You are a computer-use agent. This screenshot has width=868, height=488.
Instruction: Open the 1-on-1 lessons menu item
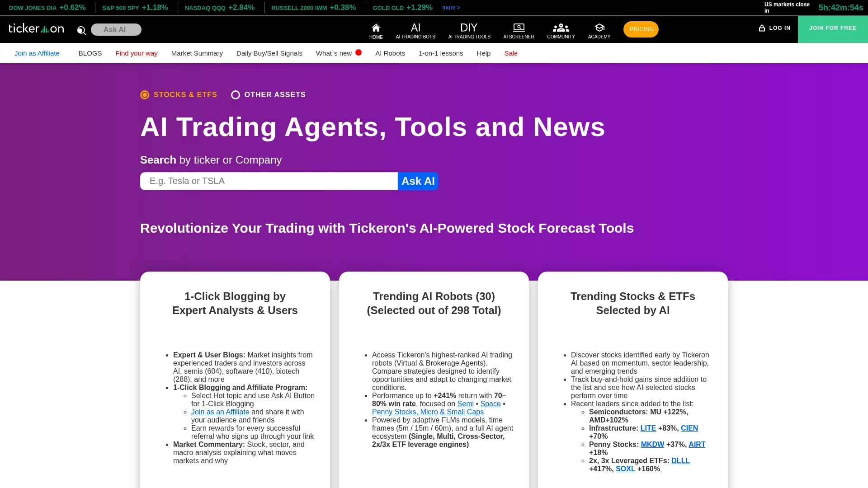[x=441, y=53]
